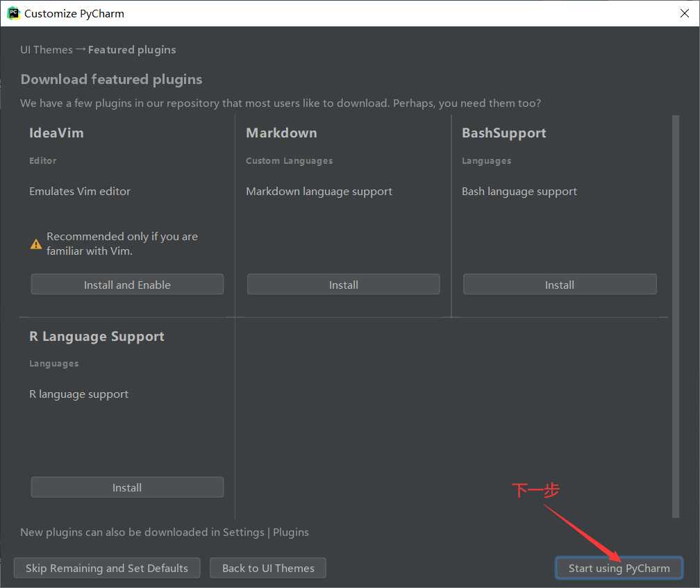Click the PyCharm logo in title bar

click(13, 13)
